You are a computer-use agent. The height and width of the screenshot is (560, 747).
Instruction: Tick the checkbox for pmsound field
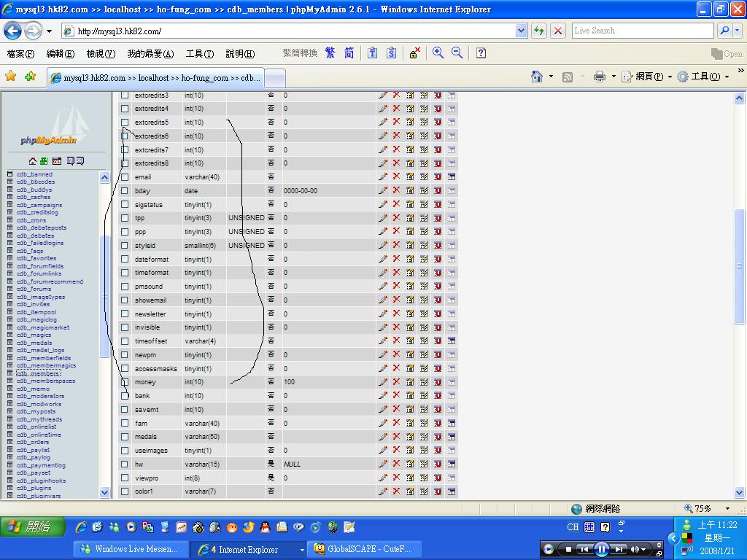click(x=125, y=287)
